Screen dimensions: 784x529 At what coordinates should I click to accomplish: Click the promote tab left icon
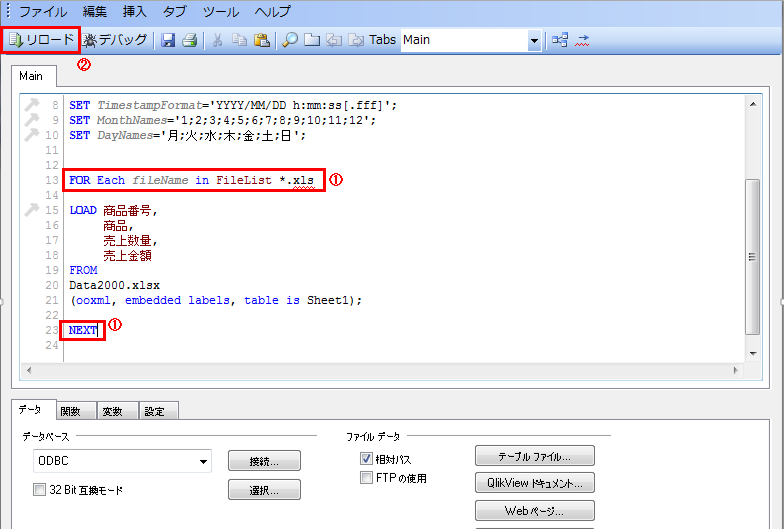(x=334, y=40)
